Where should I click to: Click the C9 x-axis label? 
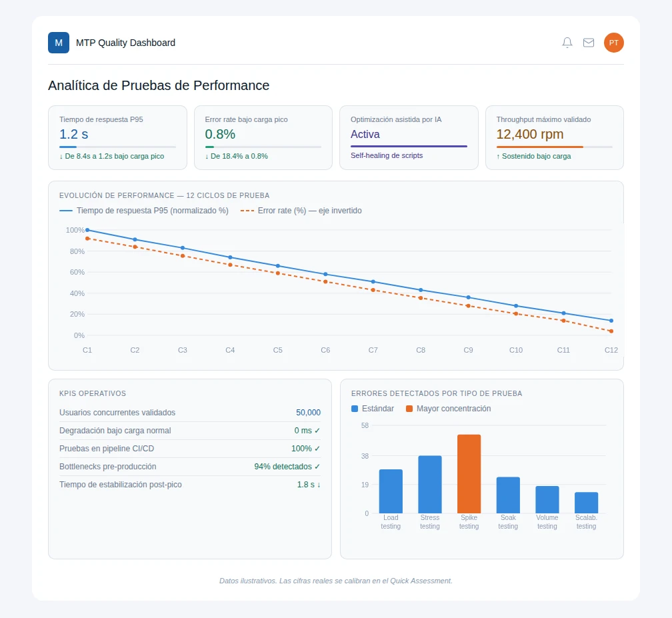pos(469,350)
